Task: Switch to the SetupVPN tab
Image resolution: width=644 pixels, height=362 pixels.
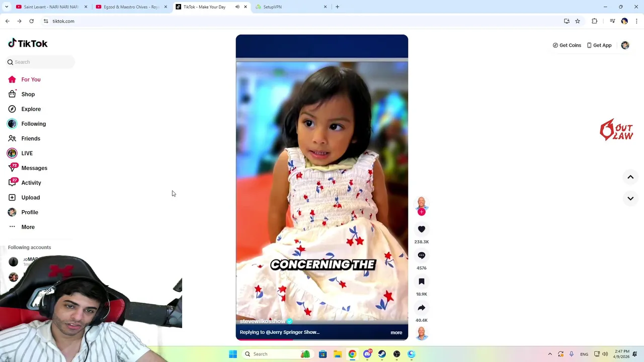Action: pos(291,7)
